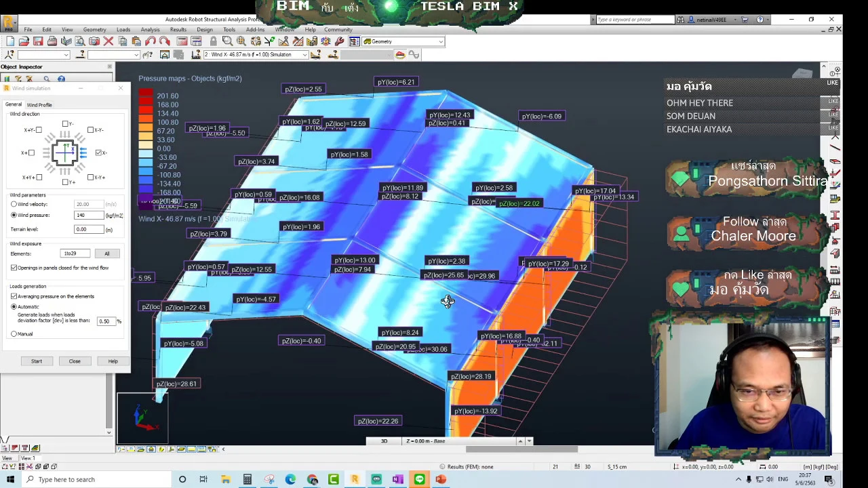Toggle the X+Y- wind direction checkbox
868x488 pixels.
click(39, 130)
